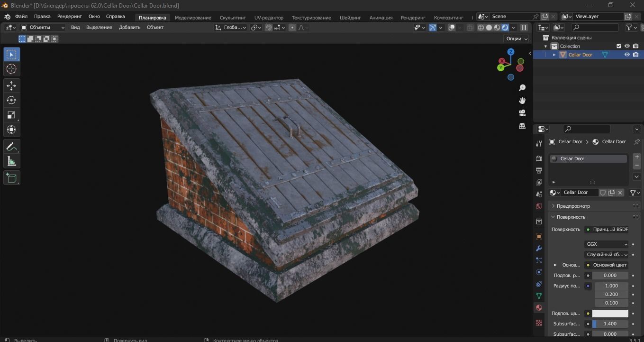644x342 pixels.
Task: Open the Material properties tab
Action: (x=539, y=307)
